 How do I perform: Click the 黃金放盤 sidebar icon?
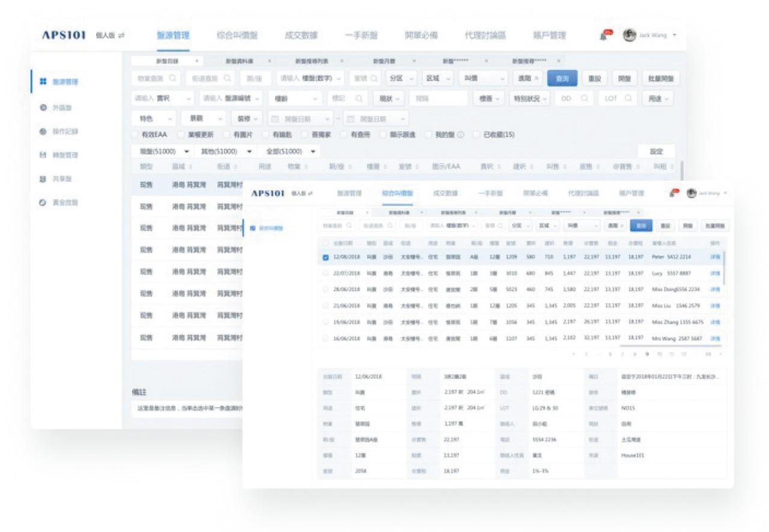[43, 203]
